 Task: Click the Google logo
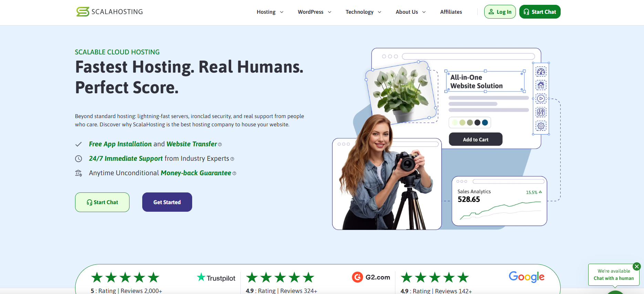pyautogui.click(x=527, y=277)
